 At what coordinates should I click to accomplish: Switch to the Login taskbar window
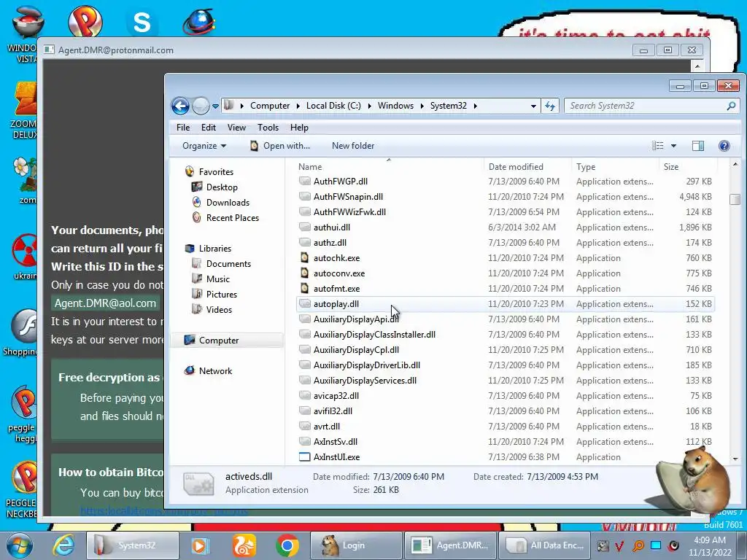tap(356, 545)
